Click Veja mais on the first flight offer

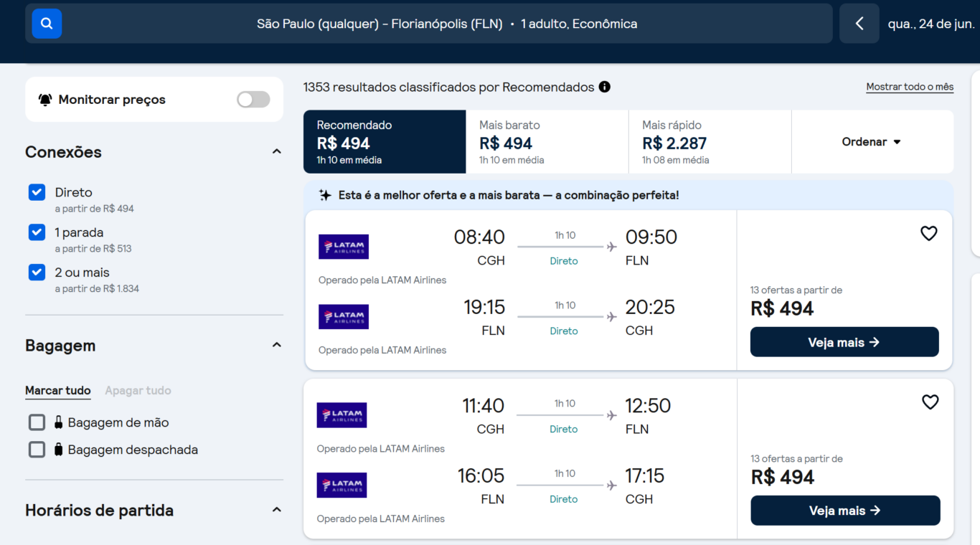coord(844,342)
